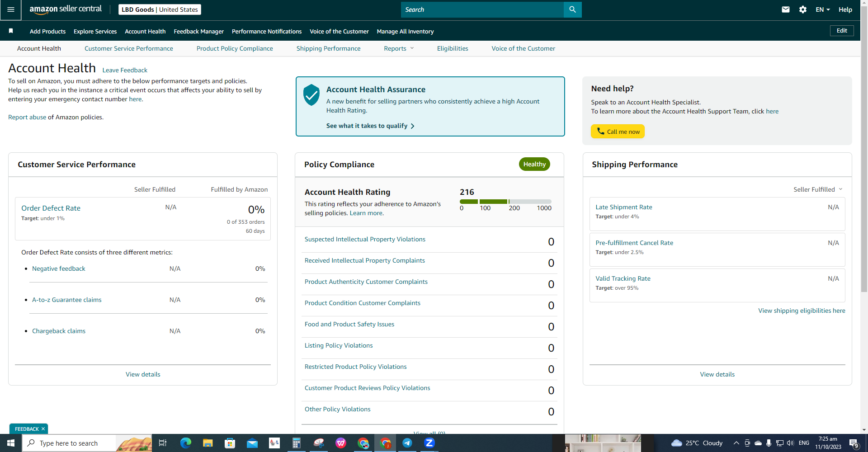Close the FEEDBACK tab with its X
Image resolution: width=868 pixels, height=452 pixels.
click(43, 429)
